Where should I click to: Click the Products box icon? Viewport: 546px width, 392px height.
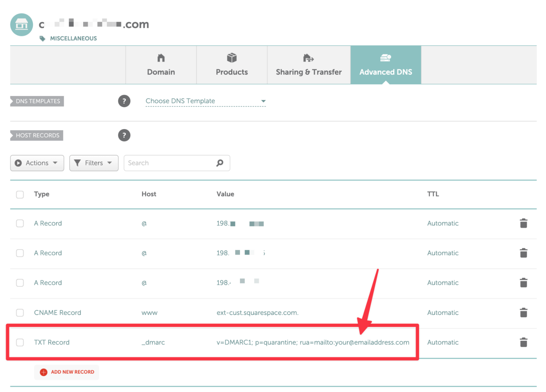tap(231, 58)
